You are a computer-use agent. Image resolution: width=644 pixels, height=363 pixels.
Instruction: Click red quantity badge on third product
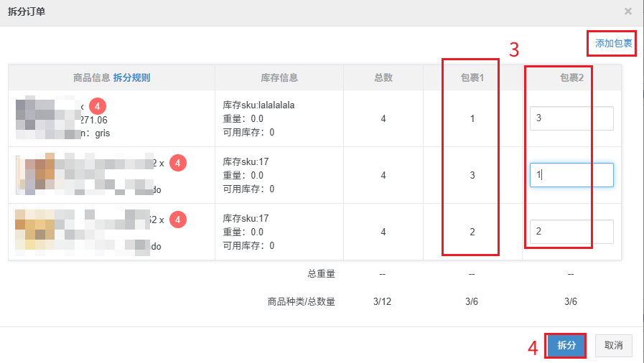178,220
